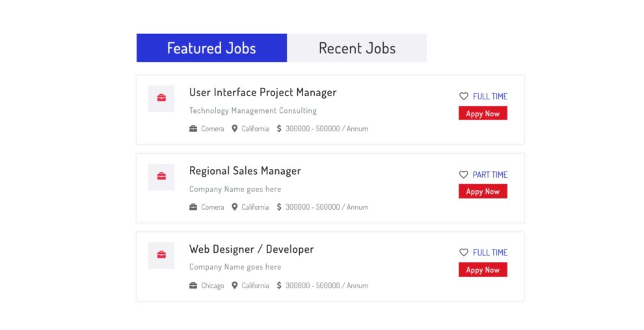Viewport: 644px width, 330px height.
Task: Apply now for User Interface Project Manager
Action: [x=483, y=114]
